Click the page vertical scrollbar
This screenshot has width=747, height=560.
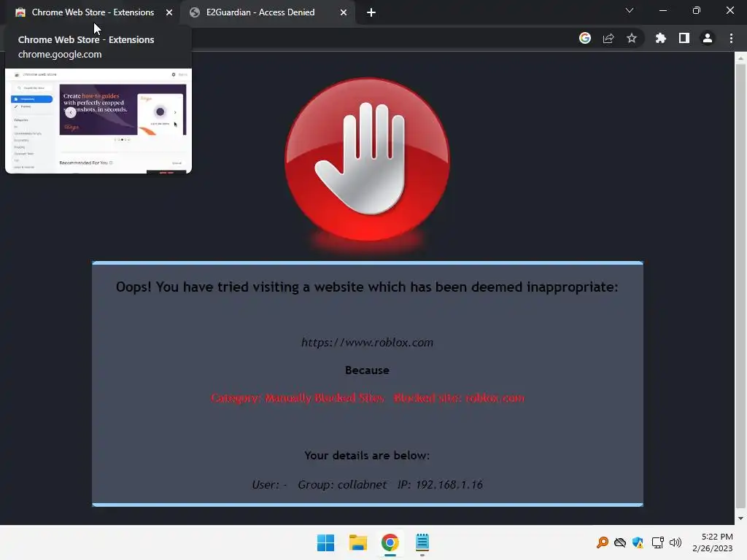[740, 286]
